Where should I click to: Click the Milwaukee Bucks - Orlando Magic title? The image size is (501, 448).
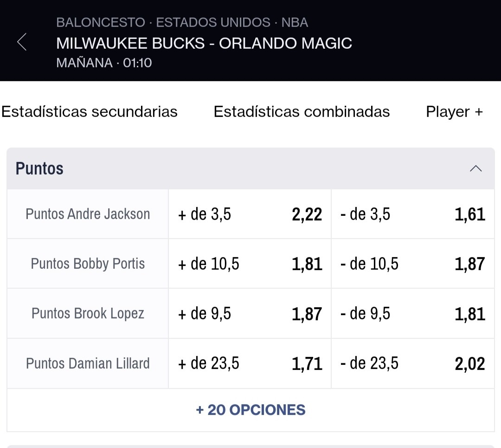pos(204,43)
